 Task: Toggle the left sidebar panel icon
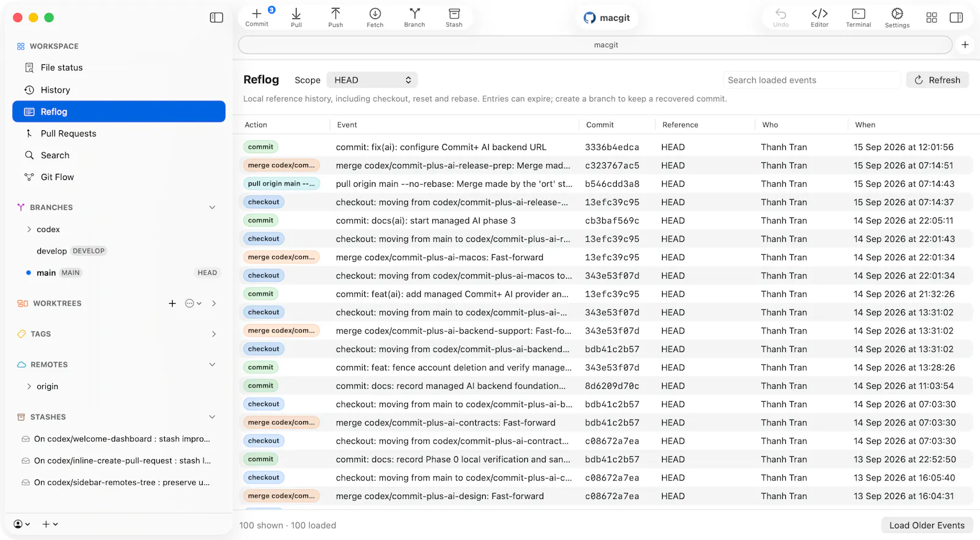coord(216,18)
